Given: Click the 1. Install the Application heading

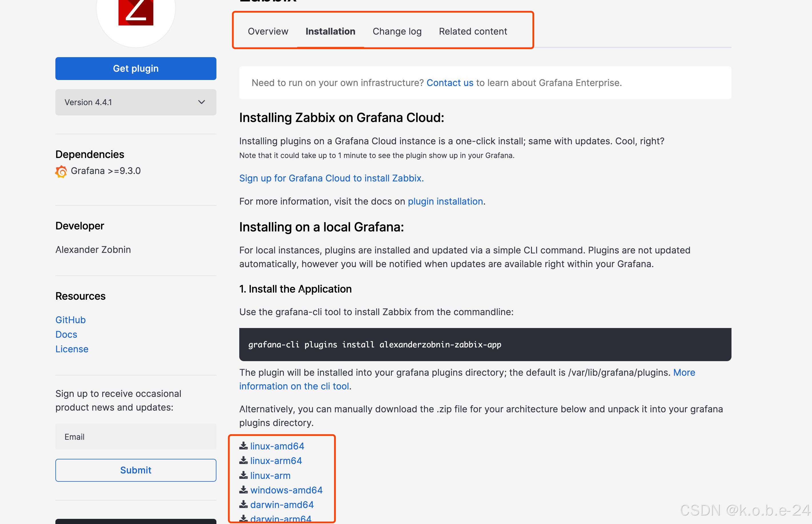Looking at the screenshot, I should pyautogui.click(x=295, y=289).
